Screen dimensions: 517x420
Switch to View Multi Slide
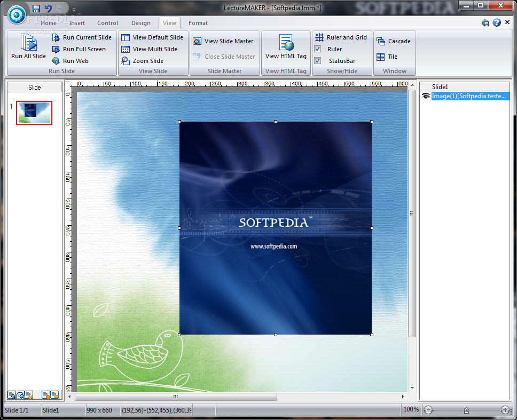pyautogui.click(x=149, y=49)
